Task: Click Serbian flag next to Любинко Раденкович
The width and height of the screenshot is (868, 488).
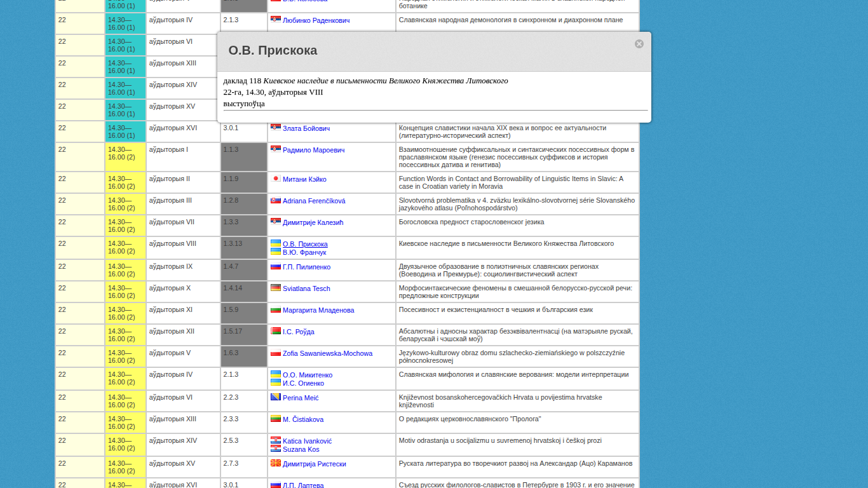Action: 276,20
